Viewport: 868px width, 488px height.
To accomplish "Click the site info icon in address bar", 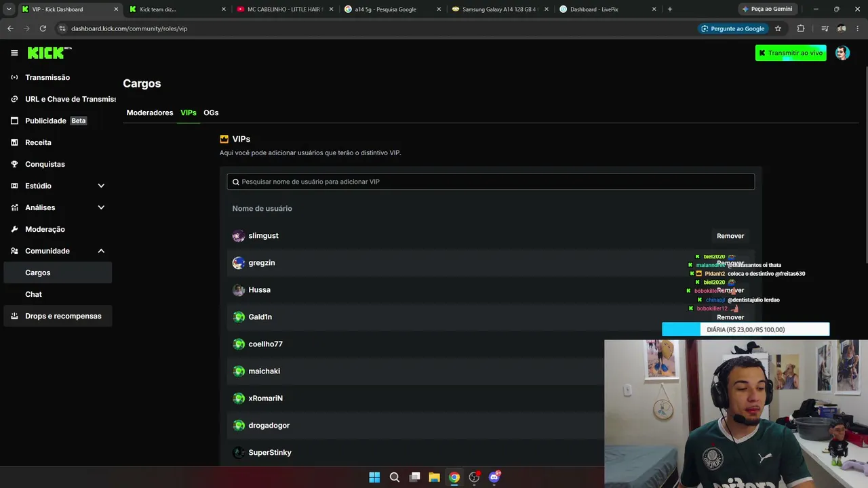I will point(62,28).
